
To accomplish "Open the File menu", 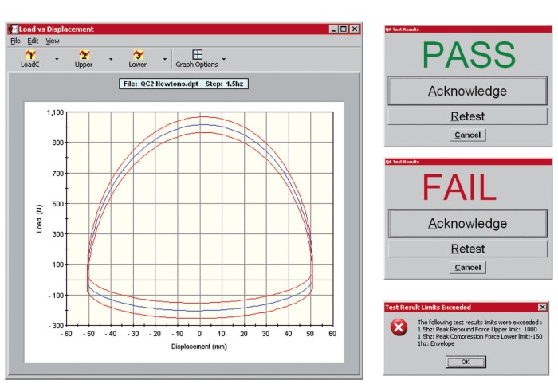I will (15, 41).
